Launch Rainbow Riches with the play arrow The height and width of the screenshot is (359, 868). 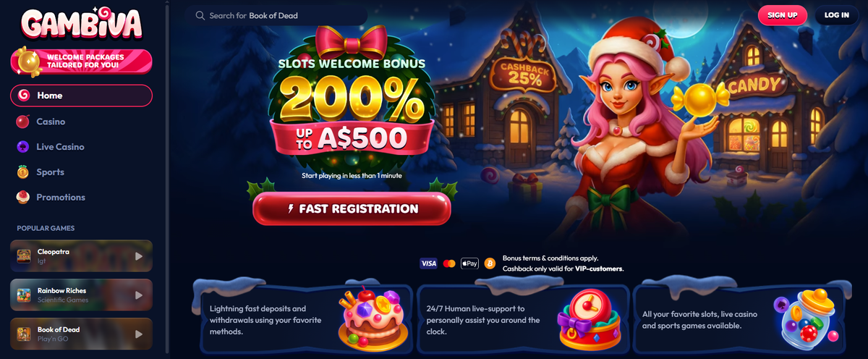point(139,295)
